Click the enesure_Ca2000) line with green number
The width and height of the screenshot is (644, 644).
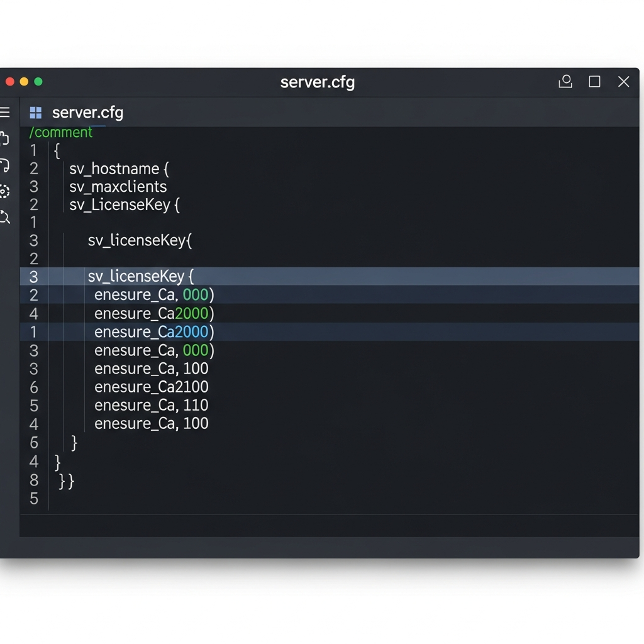pyautogui.click(x=154, y=313)
